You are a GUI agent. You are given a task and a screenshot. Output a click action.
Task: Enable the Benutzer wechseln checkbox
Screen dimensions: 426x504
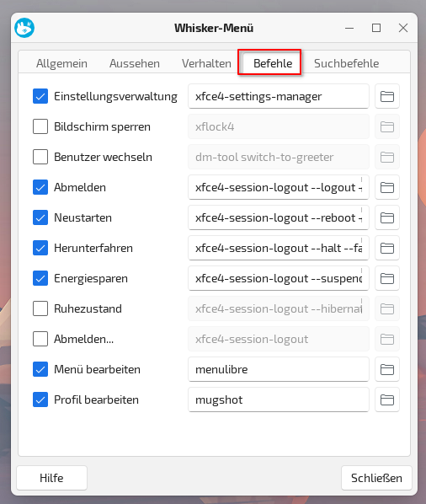tap(40, 157)
